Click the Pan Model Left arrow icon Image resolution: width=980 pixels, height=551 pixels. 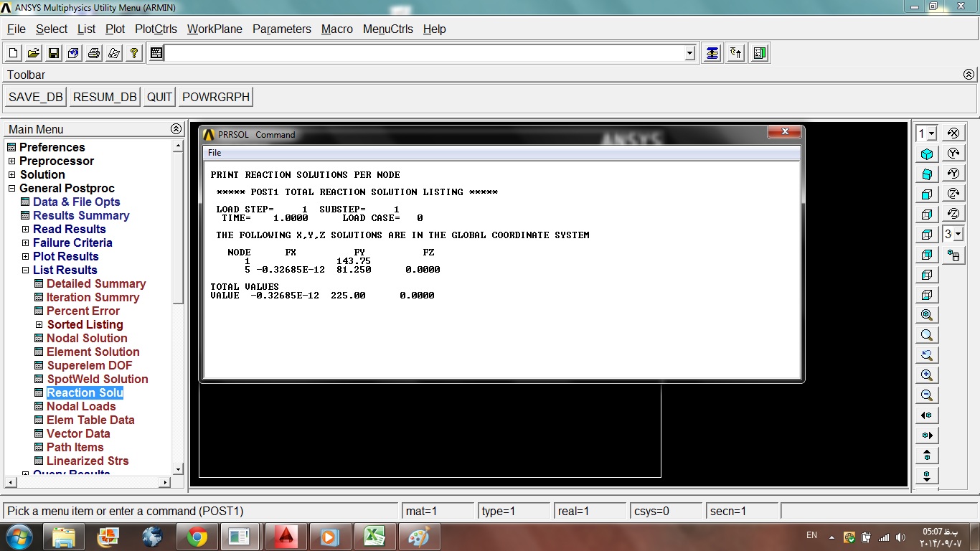[x=927, y=415]
